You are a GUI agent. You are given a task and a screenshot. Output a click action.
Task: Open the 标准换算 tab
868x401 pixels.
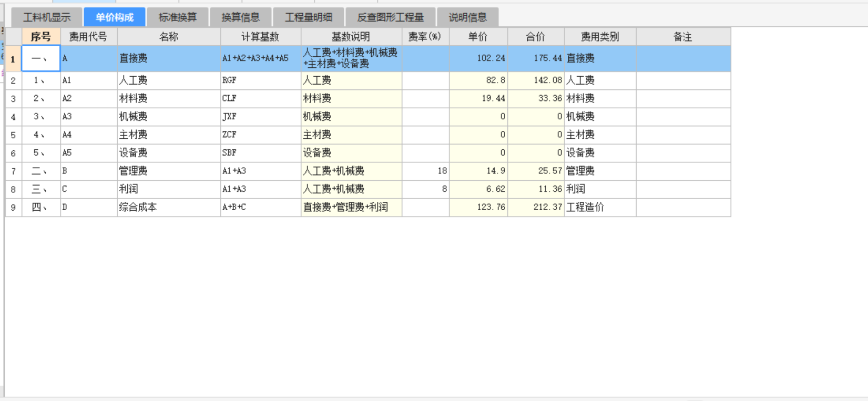click(x=178, y=17)
